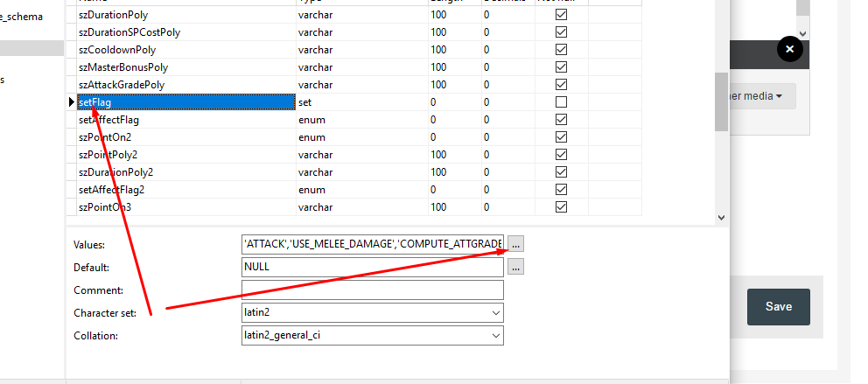Toggle Not Null checkbox for szDurationPoly
Image resolution: width=868 pixels, height=384 pixels.
click(561, 15)
